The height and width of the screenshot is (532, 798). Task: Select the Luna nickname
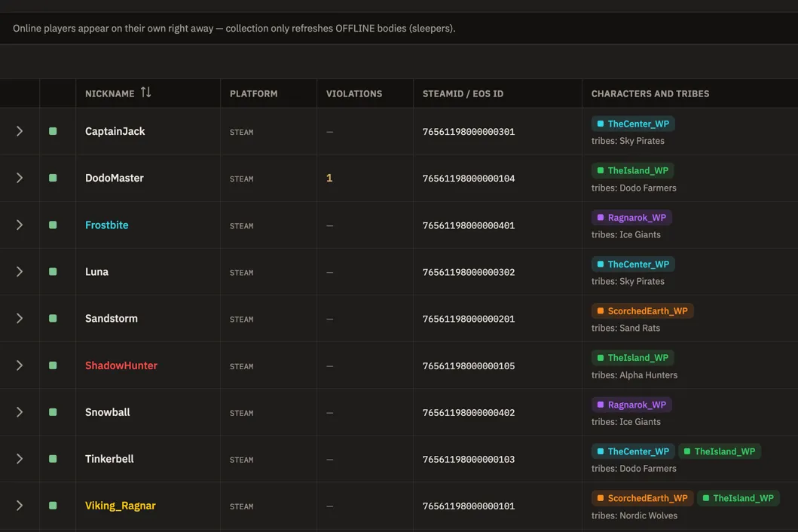96,272
